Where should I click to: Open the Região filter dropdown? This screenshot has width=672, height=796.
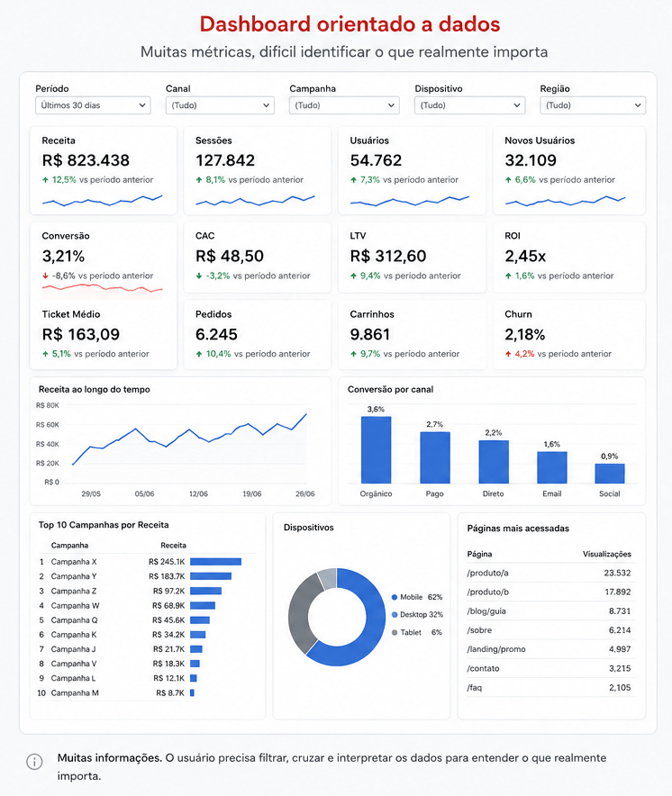(x=593, y=105)
